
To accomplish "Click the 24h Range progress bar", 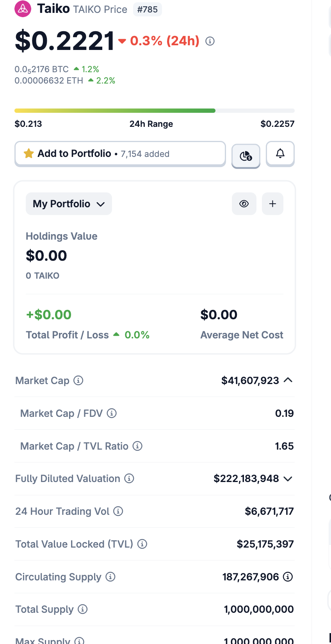I will 154,111.
